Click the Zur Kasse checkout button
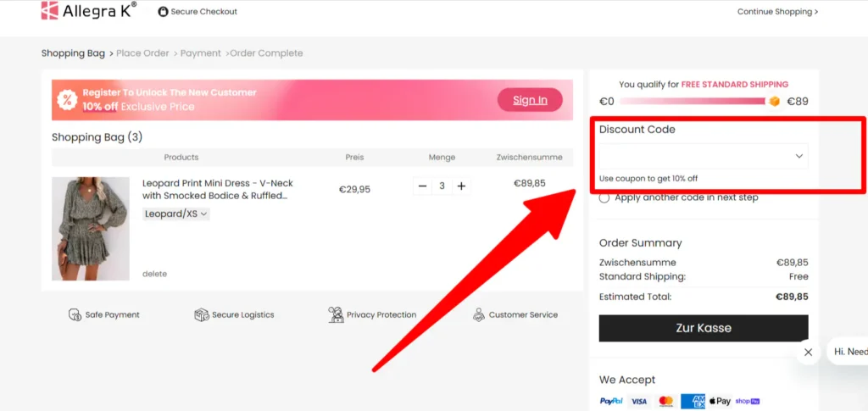Viewport: 868px width, 411px height. 703,328
